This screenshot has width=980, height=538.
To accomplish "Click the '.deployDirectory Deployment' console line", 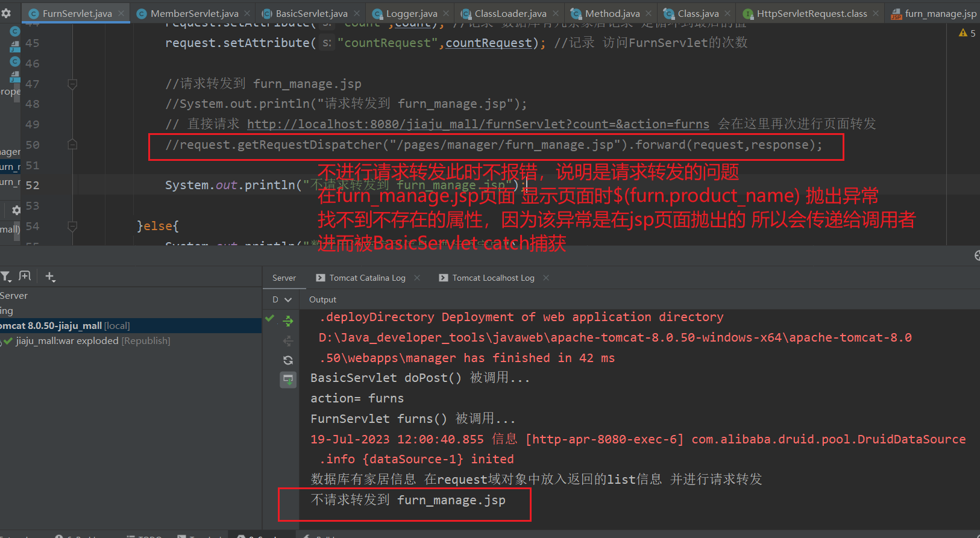I will pos(521,317).
